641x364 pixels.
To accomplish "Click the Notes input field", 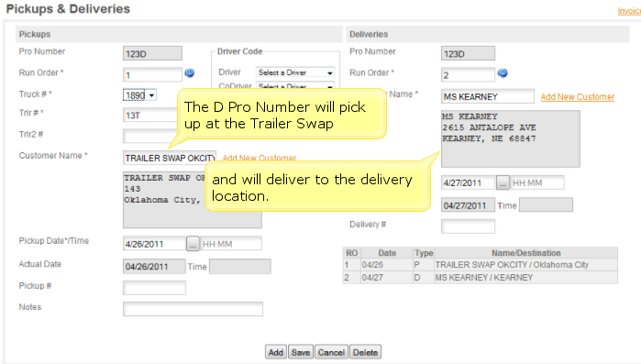I will click(193, 309).
